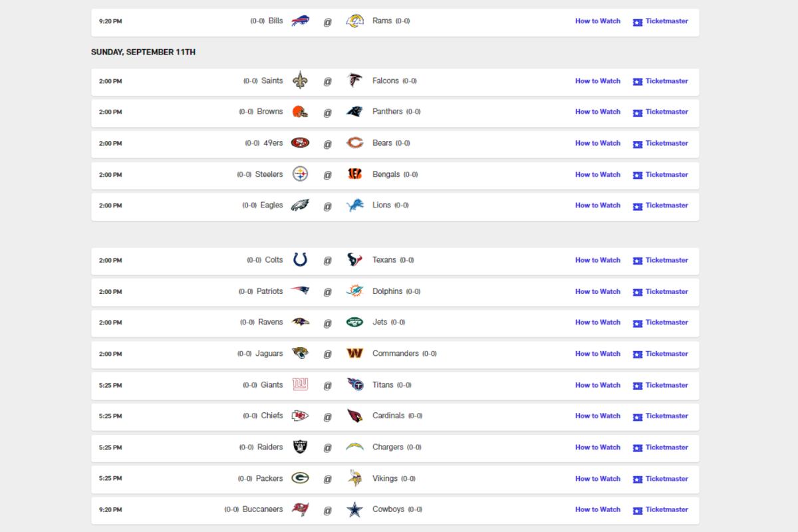Open Ticketmaster link for Steelers at Bengals
This screenshot has width=798, height=532.
[660, 175]
